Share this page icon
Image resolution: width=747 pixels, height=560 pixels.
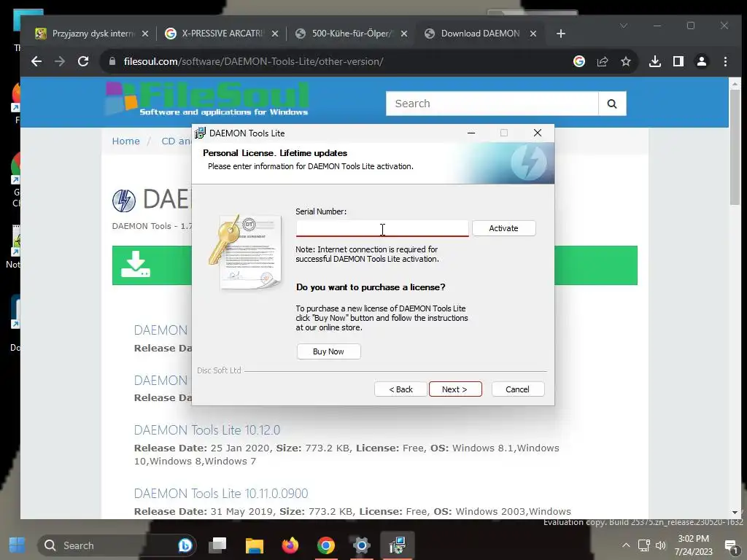click(603, 61)
